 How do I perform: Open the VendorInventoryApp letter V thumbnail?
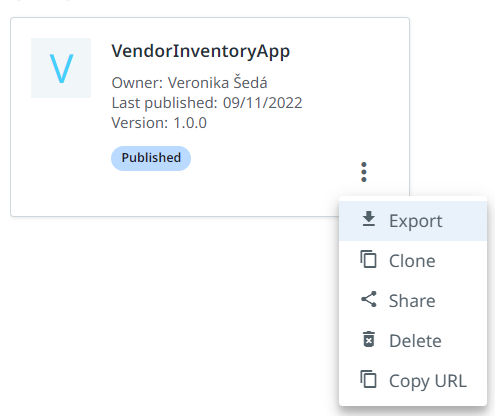[61, 68]
